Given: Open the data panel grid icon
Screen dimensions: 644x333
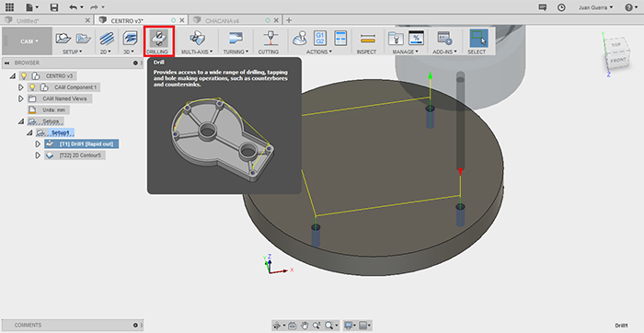Looking at the screenshot, I should click(9, 7).
